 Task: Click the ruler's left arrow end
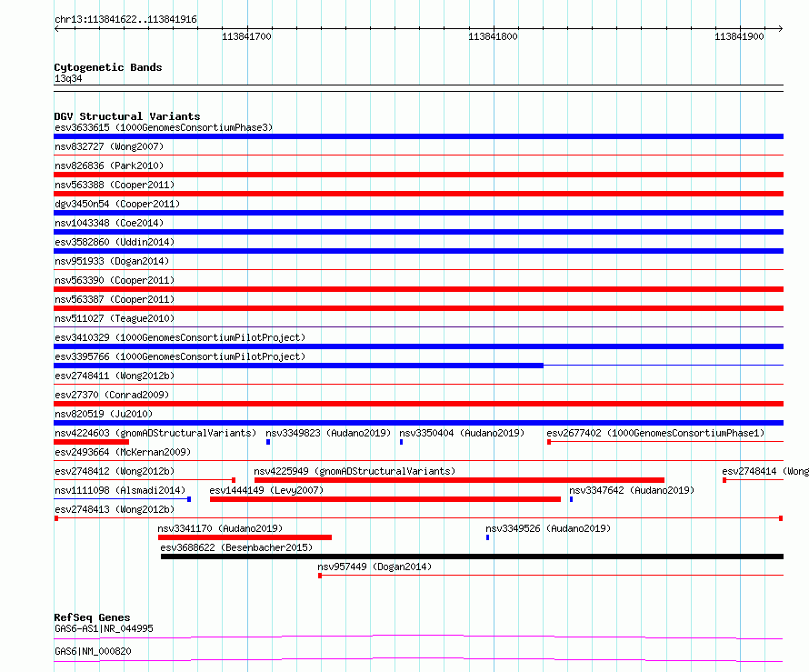(x=56, y=28)
